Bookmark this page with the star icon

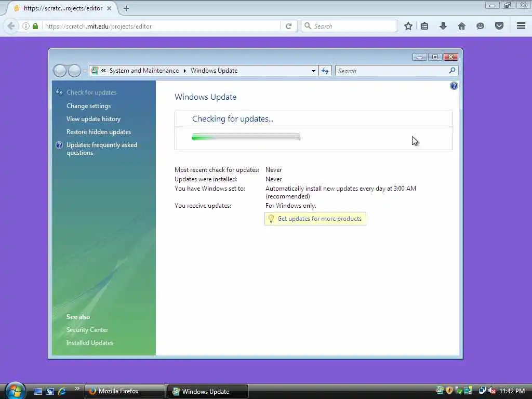408,26
